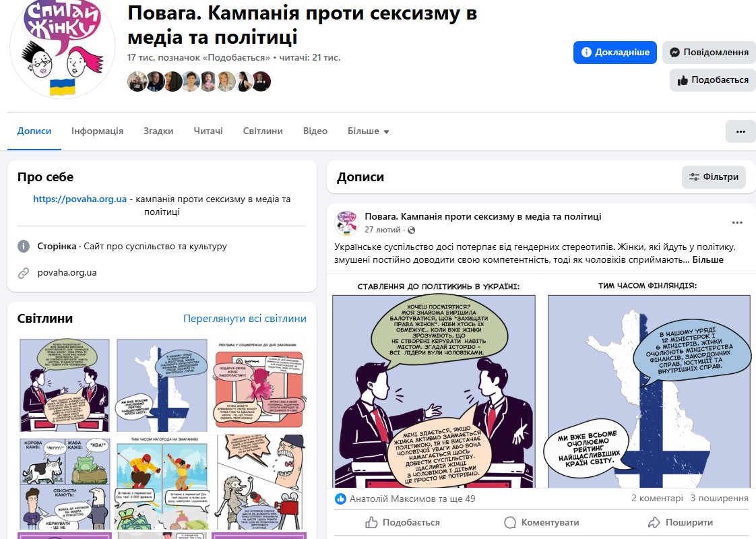This screenshot has height=539, width=756.
Task: Click the Поширити share arrow icon
Action: pyautogui.click(x=654, y=522)
